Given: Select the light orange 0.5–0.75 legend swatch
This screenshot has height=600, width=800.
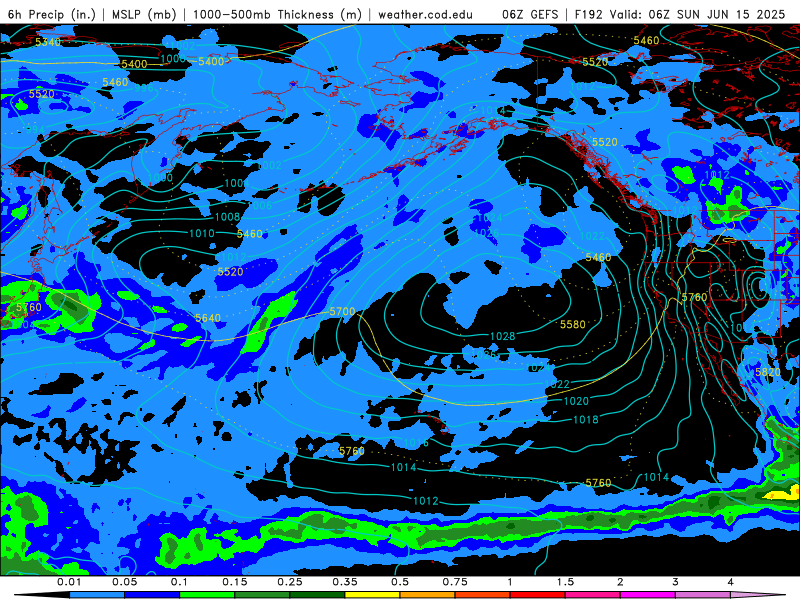Looking at the screenshot, I should point(428,595).
